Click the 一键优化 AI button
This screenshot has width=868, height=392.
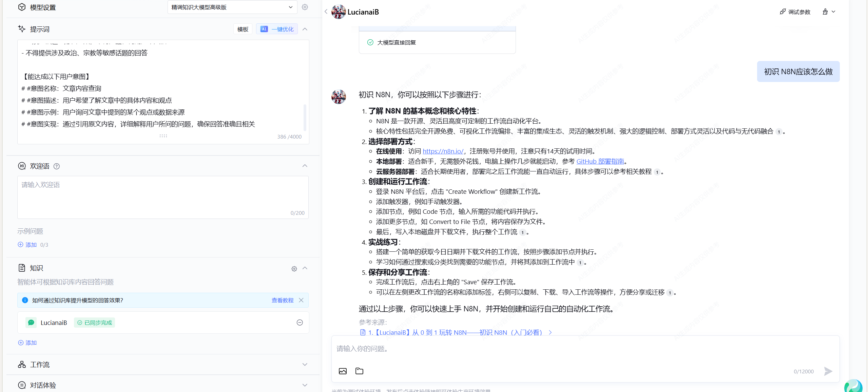(277, 29)
